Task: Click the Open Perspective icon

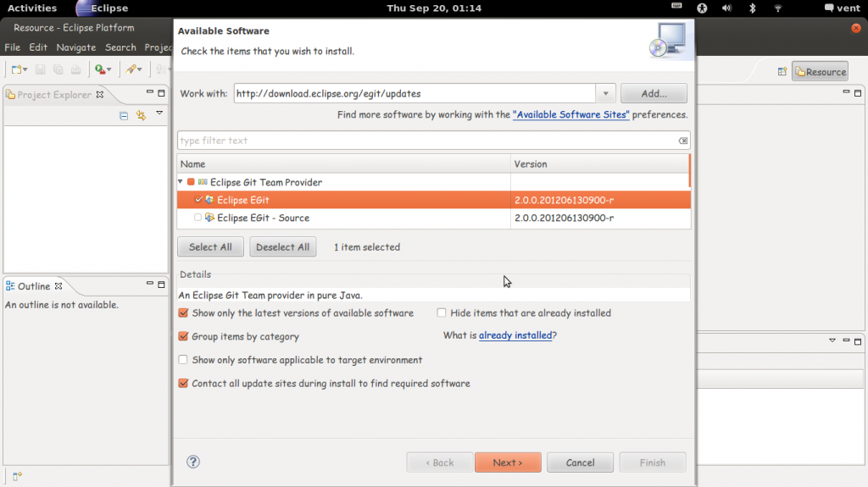Action: [782, 71]
